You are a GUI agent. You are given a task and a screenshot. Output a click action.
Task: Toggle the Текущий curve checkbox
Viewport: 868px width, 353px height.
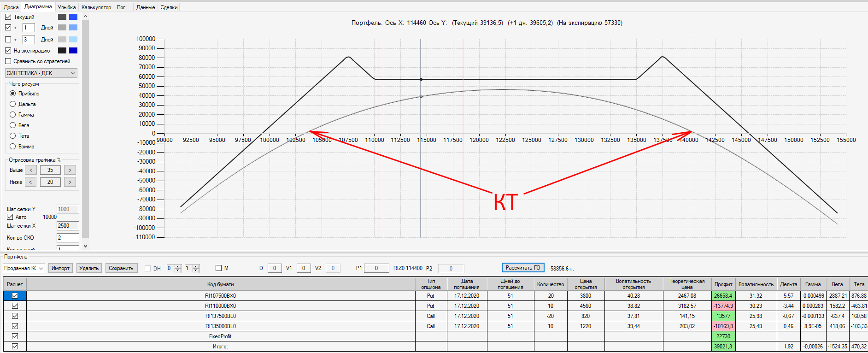click(8, 17)
